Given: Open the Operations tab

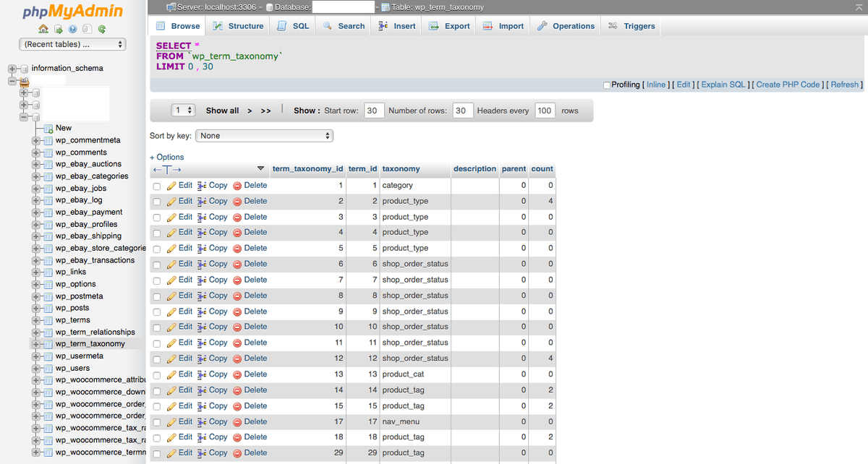Looking at the screenshot, I should [x=566, y=26].
